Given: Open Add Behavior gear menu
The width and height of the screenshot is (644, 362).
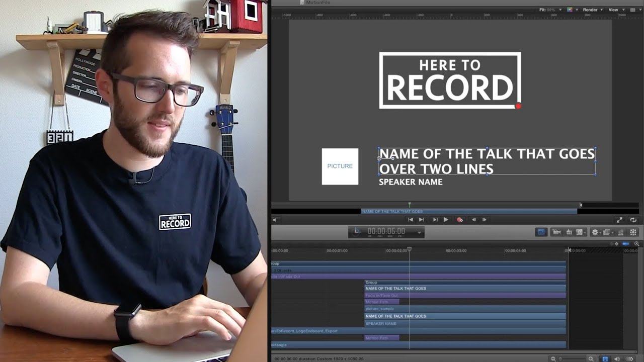Looking at the screenshot, I should tap(596, 232).
